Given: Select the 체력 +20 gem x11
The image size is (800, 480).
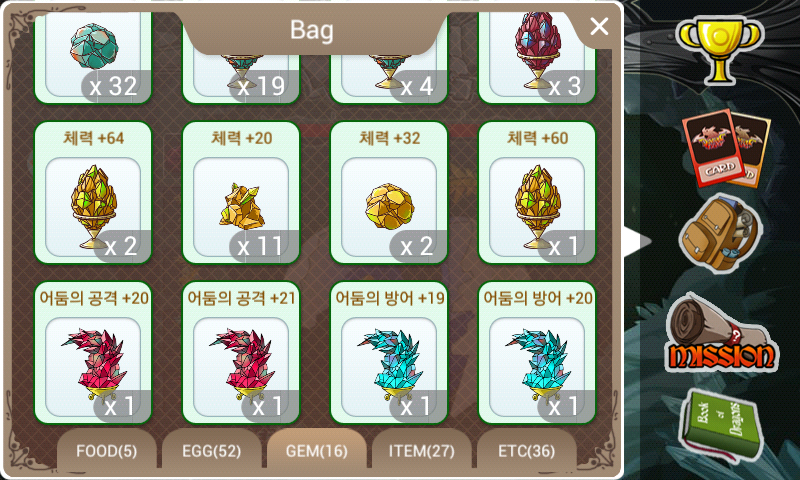Looking at the screenshot, I should click(x=241, y=193).
